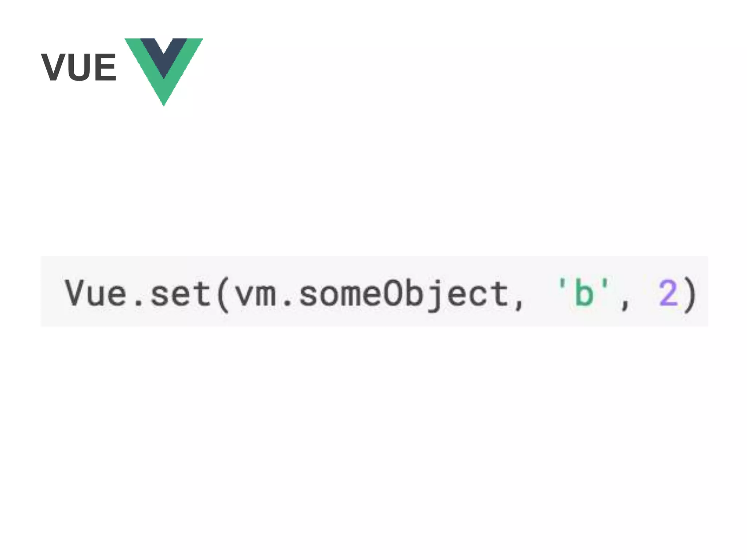Click the closing parenthesis of the code

pos(690,294)
